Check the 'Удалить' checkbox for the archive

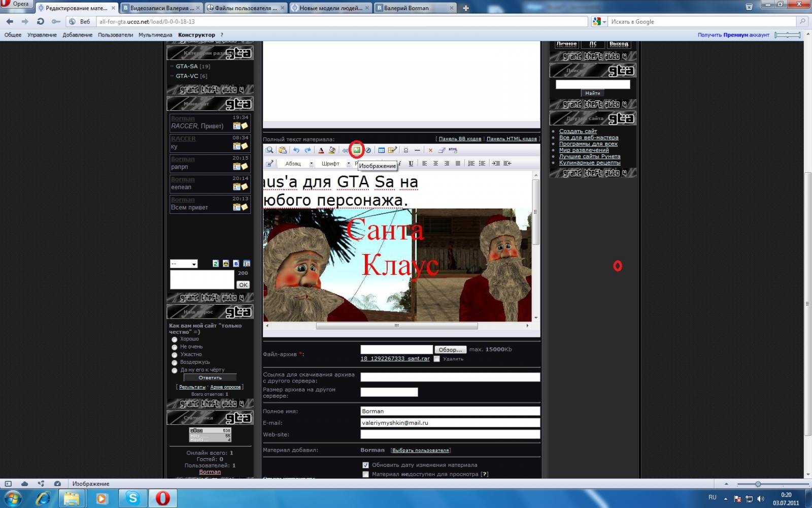point(436,359)
